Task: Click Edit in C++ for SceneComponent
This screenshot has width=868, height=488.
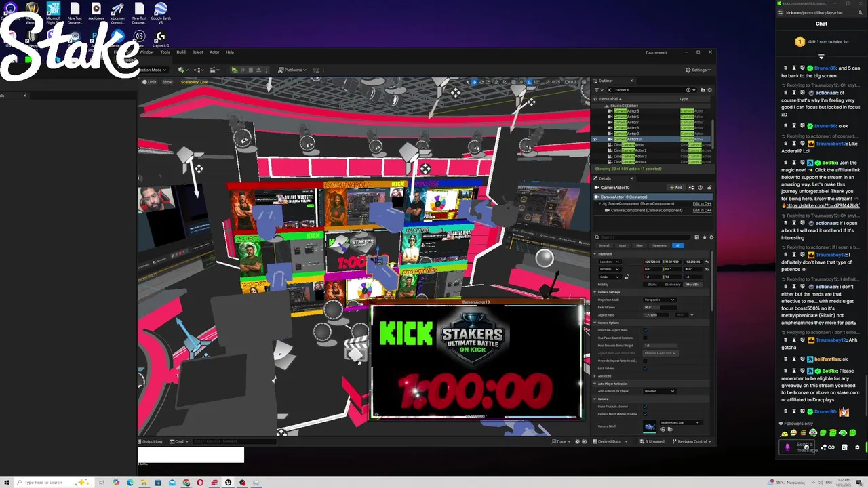Action: tap(702, 204)
